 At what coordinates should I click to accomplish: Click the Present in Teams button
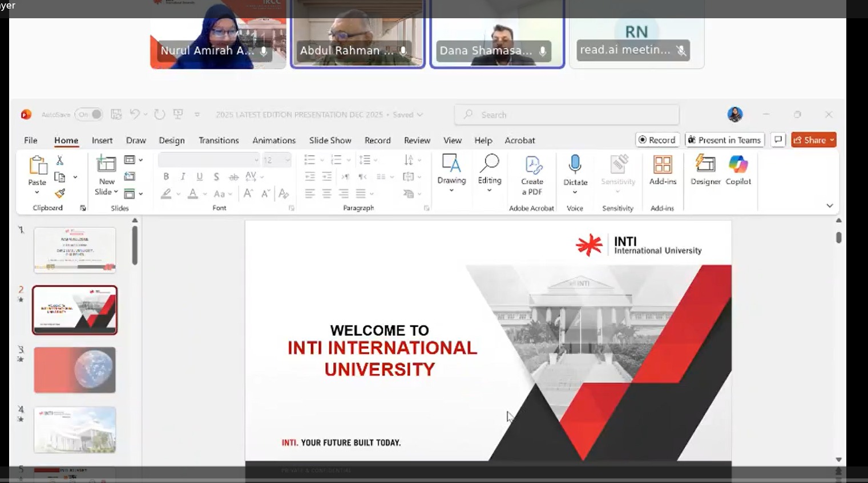point(724,140)
